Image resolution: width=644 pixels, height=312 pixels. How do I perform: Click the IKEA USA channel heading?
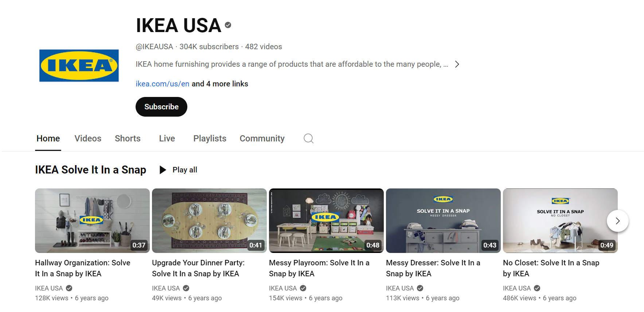click(179, 26)
